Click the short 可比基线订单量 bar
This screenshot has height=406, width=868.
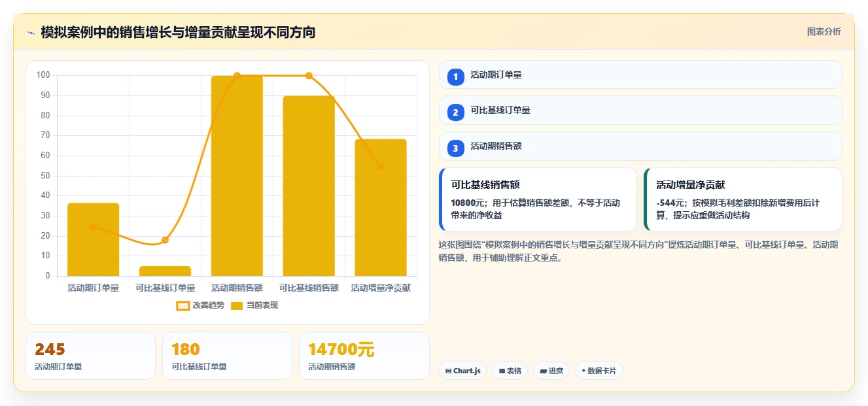coord(165,271)
